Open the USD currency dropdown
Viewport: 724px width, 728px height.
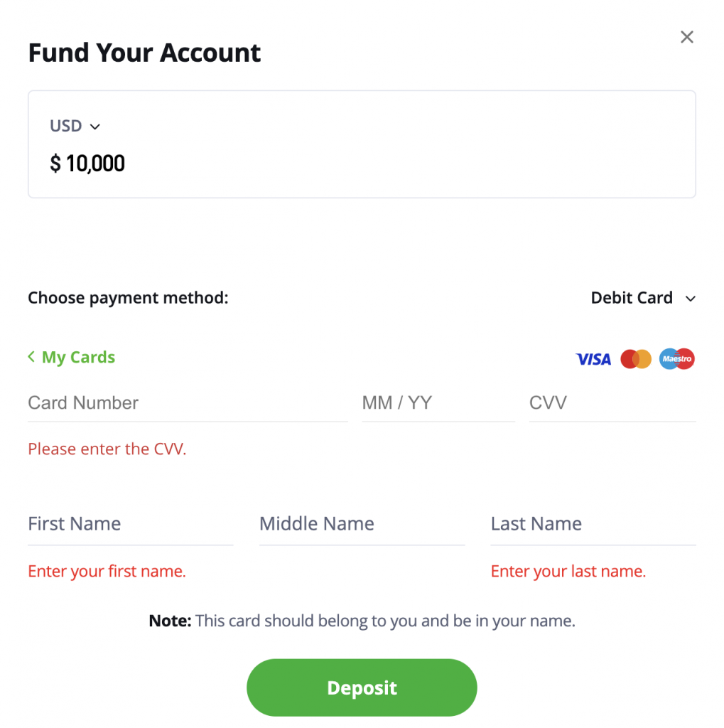[x=75, y=127]
